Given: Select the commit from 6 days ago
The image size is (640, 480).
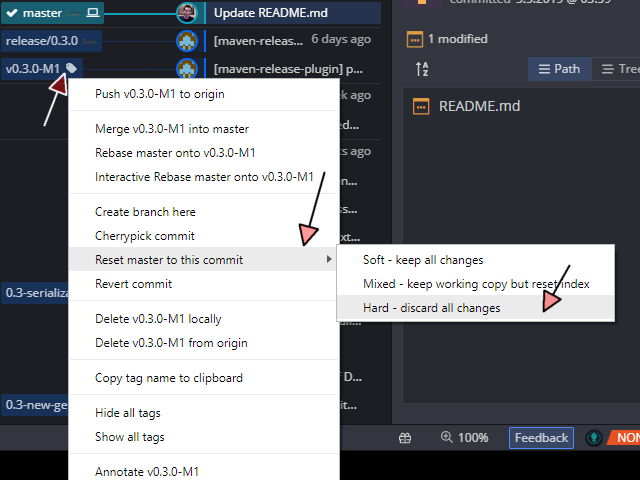Looking at the screenshot, I should [293, 40].
